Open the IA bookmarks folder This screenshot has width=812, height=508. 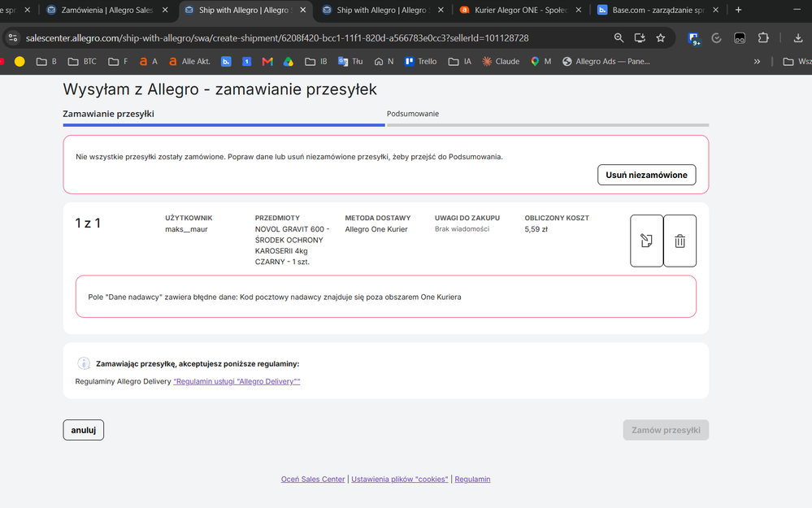(460, 62)
